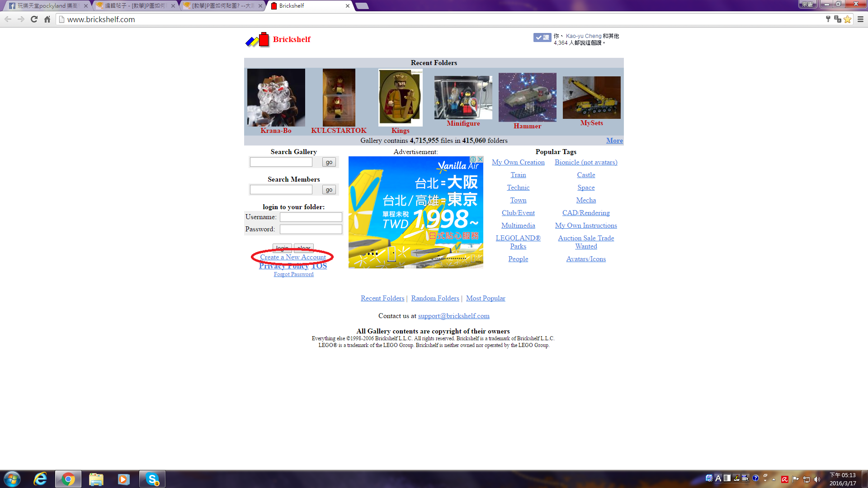The image size is (868, 488).
Task: Click the Username input field
Action: (x=311, y=217)
